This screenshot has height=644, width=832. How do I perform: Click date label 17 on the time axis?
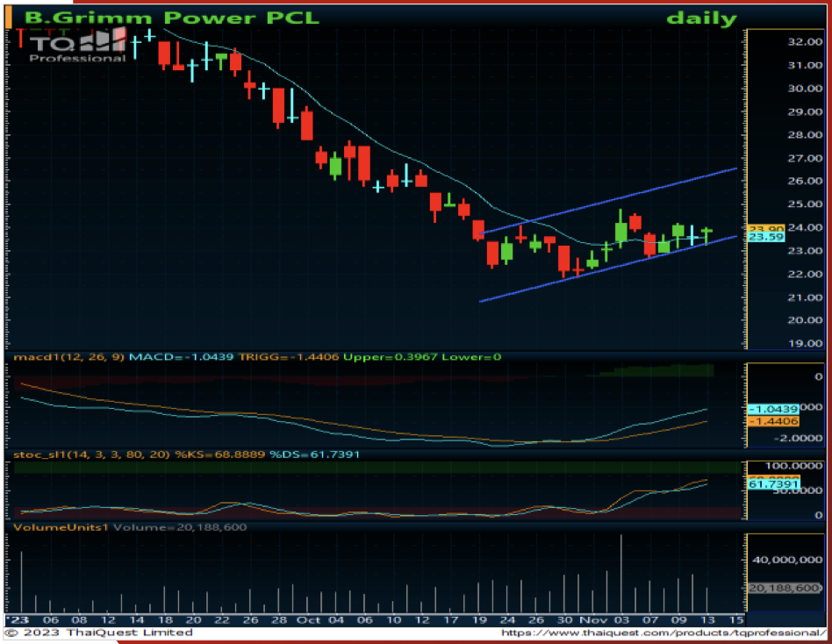[x=450, y=620]
